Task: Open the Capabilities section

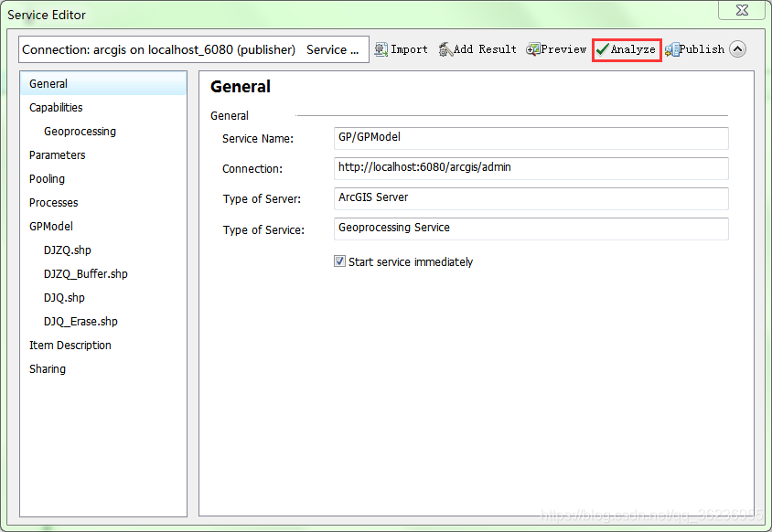Action: [x=56, y=108]
